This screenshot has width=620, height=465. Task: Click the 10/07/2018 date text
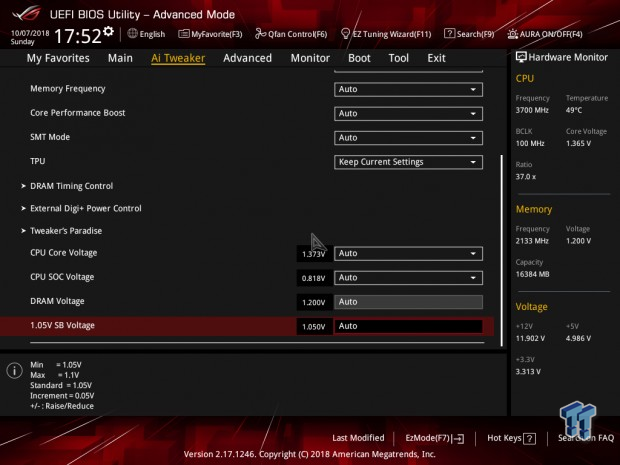tap(30, 33)
